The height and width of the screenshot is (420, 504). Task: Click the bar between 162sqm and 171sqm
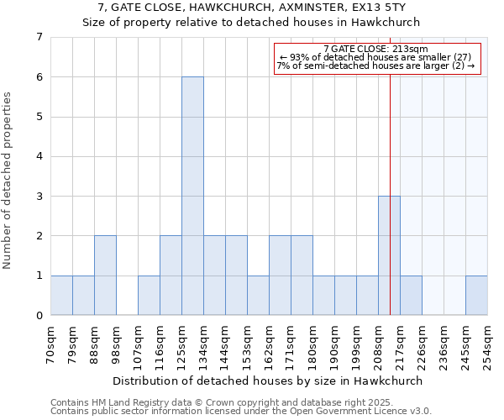pos(280,276)
